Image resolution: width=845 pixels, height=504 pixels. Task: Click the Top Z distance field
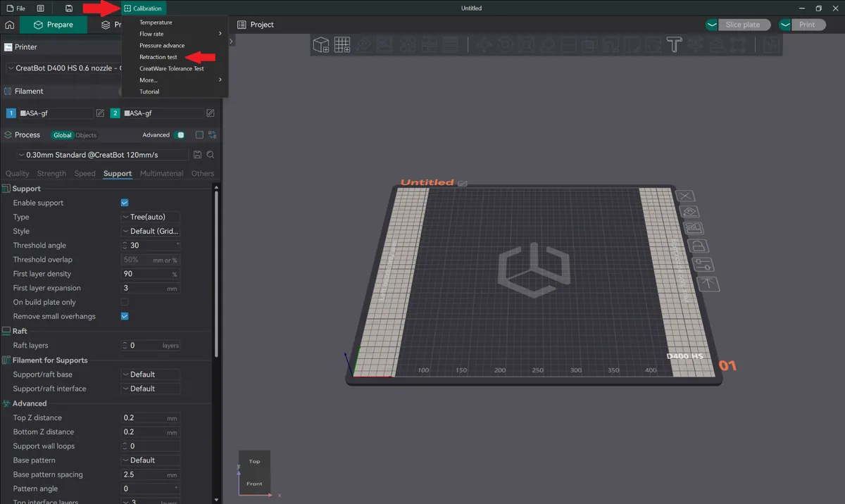click(x=151, y=417)
